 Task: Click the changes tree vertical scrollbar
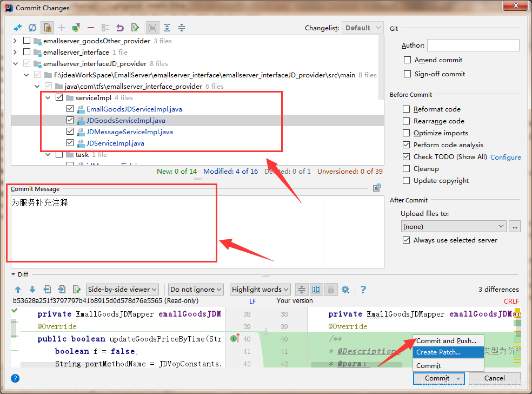click(381, 67)
